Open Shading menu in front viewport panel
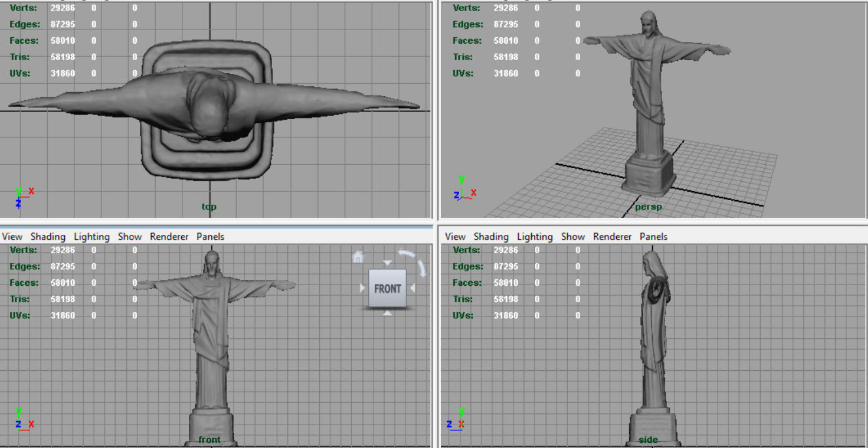This screenshot has width=868, height=448. coord(48,237)
